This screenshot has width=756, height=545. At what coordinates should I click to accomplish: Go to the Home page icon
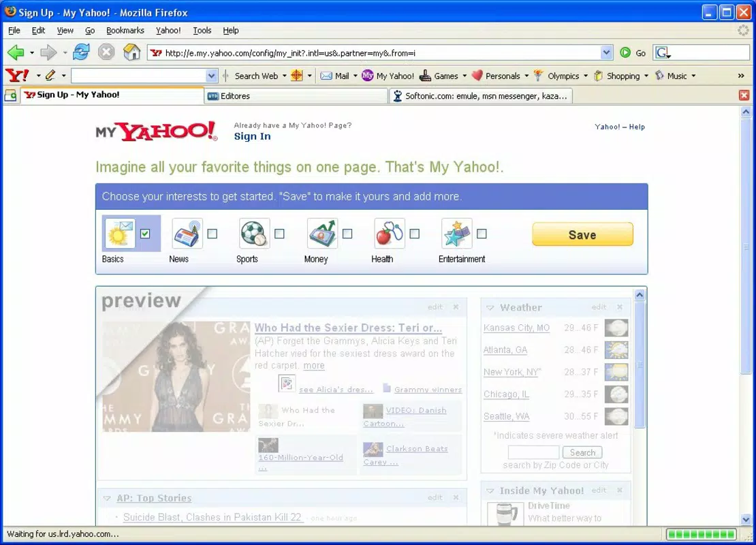pos(131,52)
